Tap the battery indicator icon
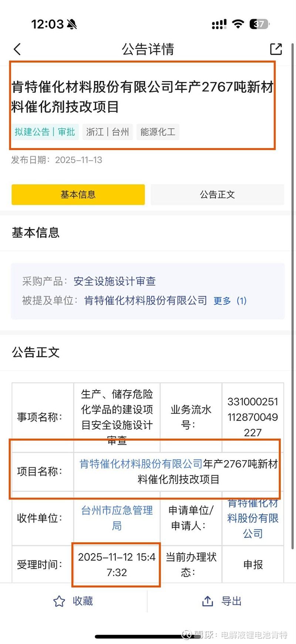 pyautogui.click(x=259, y=24)
